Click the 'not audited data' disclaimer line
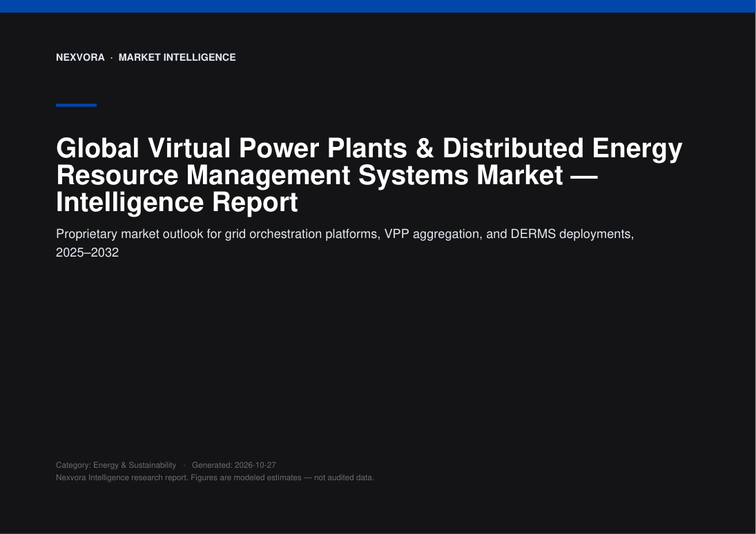 (215, 477)
